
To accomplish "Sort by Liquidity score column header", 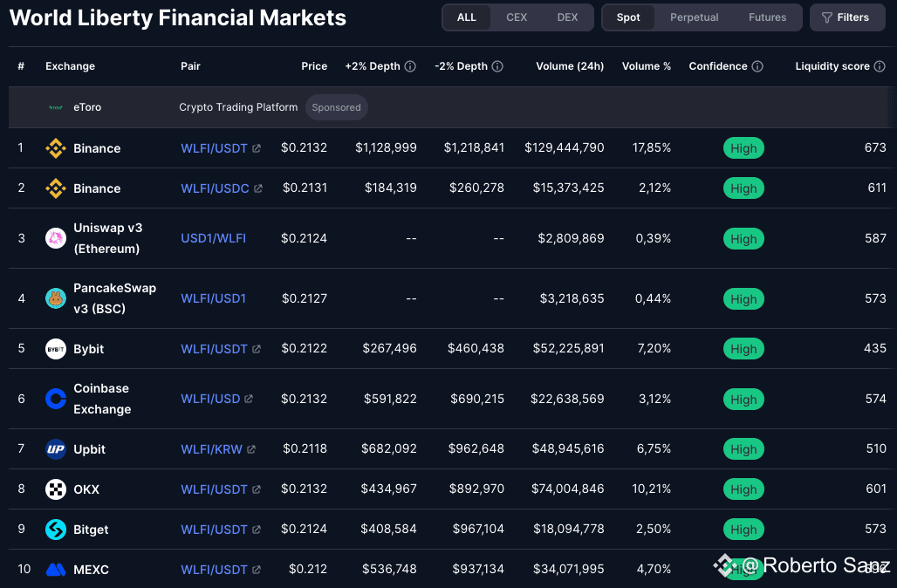I will point(832,66).
